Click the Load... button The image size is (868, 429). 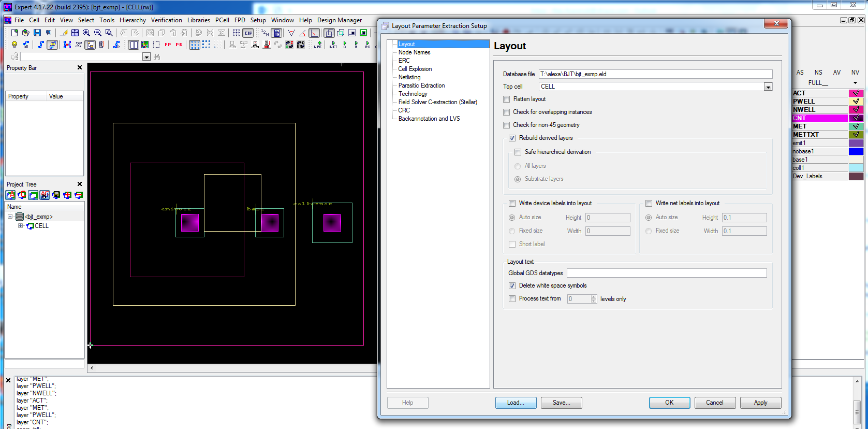tap(516, 403)
